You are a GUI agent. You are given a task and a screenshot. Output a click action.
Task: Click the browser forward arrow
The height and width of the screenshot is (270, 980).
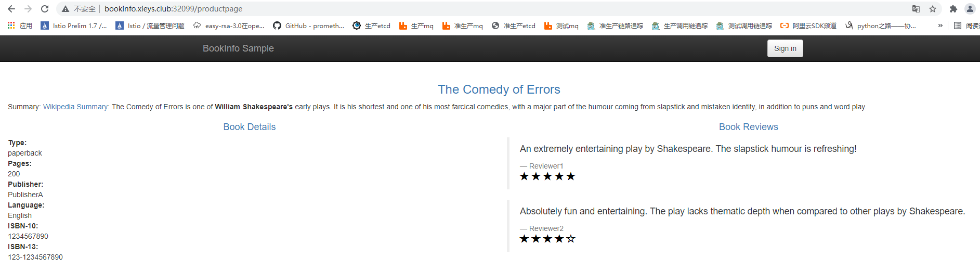28,9
